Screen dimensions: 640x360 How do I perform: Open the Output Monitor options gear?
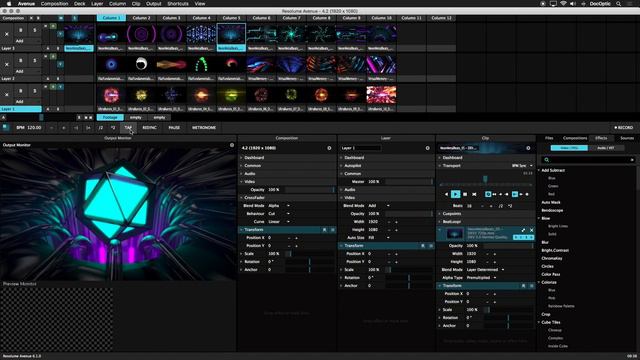click(232, 145)
